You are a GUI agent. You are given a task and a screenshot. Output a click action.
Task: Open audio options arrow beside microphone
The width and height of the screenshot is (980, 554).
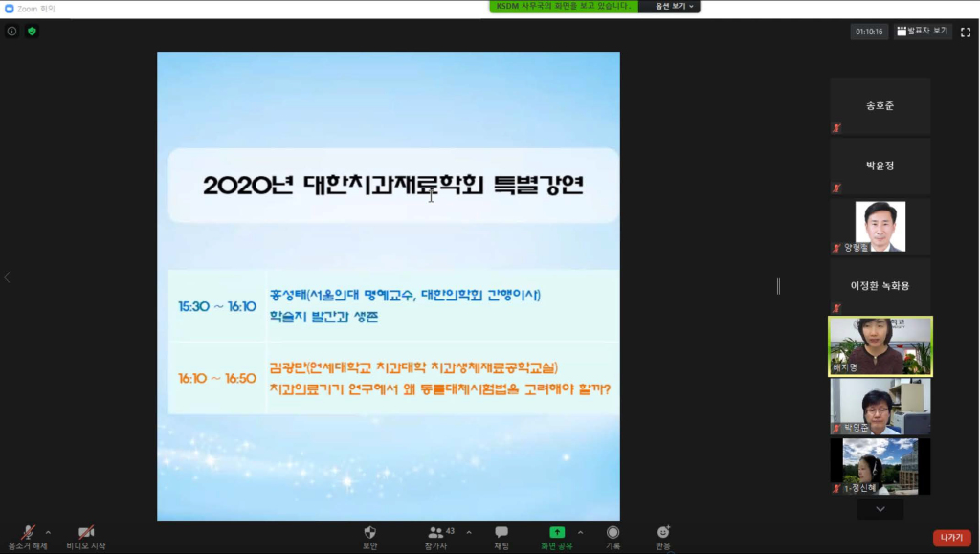(48, 532)
